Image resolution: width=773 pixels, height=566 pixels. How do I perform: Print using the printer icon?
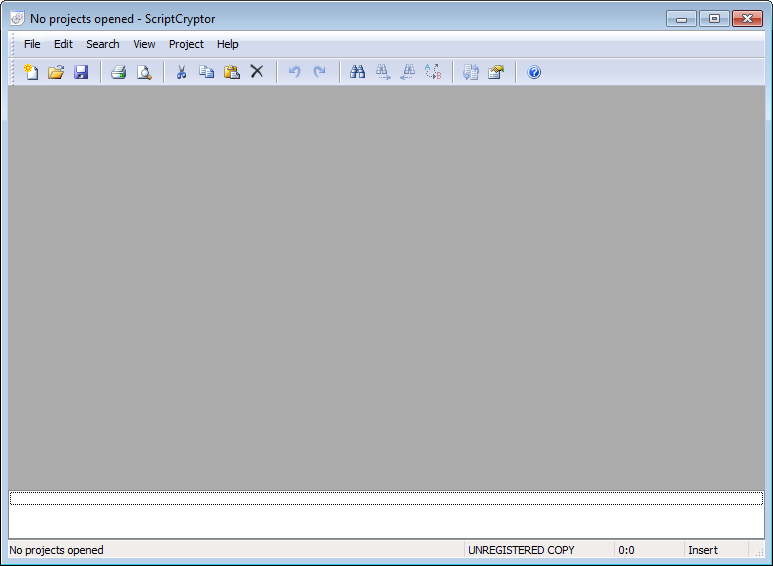click(x=118, y=72)
